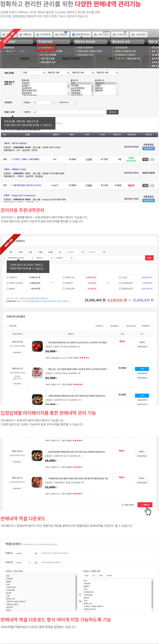The width and height of the screenshot is (159, 644).
Task: Open the 전체판매내역 (3752건) dropdown
Action: point(20,258)
